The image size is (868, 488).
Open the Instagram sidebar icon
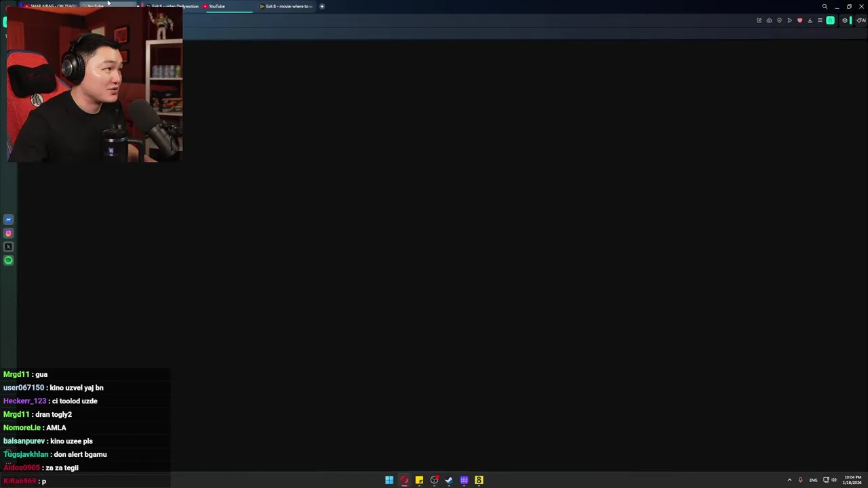(x=8, y=233)
